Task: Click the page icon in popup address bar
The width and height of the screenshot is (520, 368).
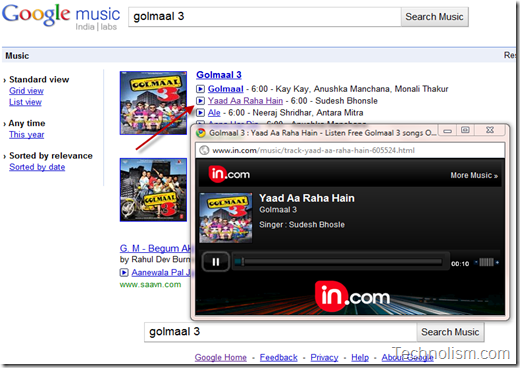Action: (204, 150)
